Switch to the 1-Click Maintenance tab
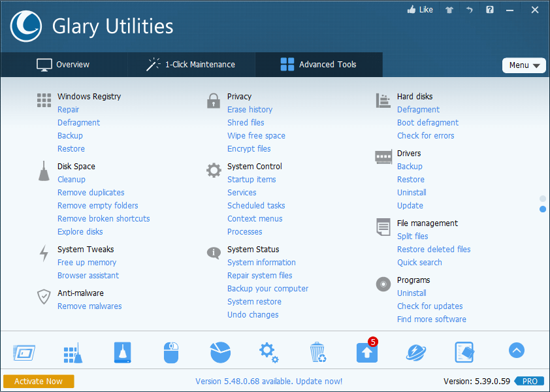Image resolution: width=550 pixels, height=392 pixels. (192, 65)
